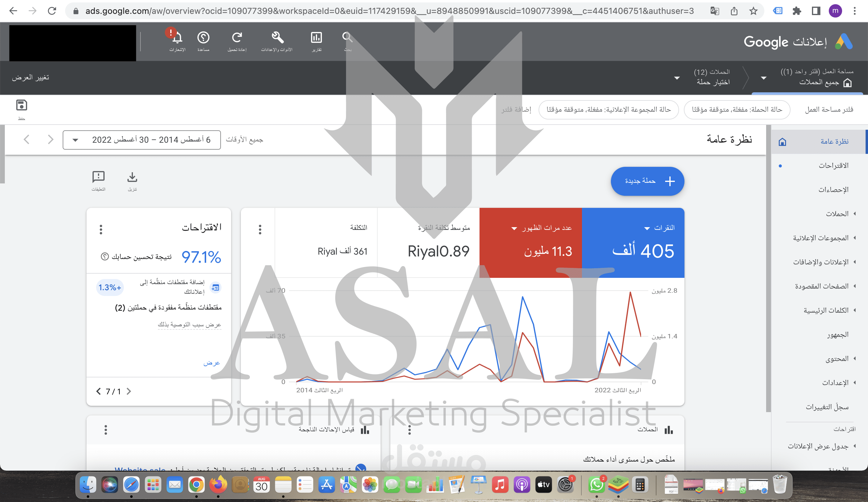Screen dimensions: 868x502
Task: Click the view link in recommendations card
Action: click(x=212, y=363)
